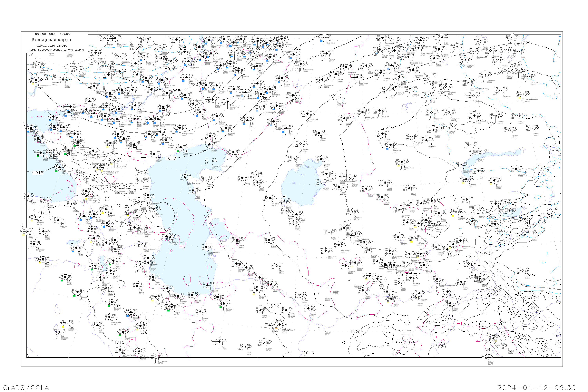Click the QAOL98 UAOL 120300 header code
This screenshot has width=588, height=392.
click(x=53, y=34)
